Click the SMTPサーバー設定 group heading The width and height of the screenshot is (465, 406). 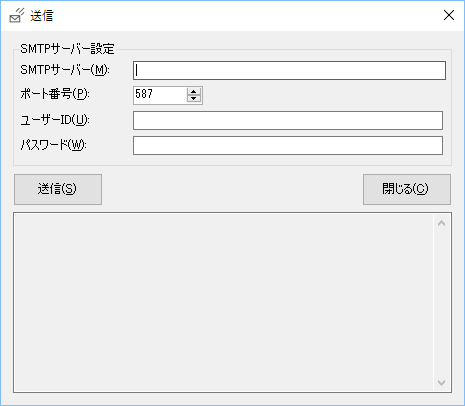(67, 49)
